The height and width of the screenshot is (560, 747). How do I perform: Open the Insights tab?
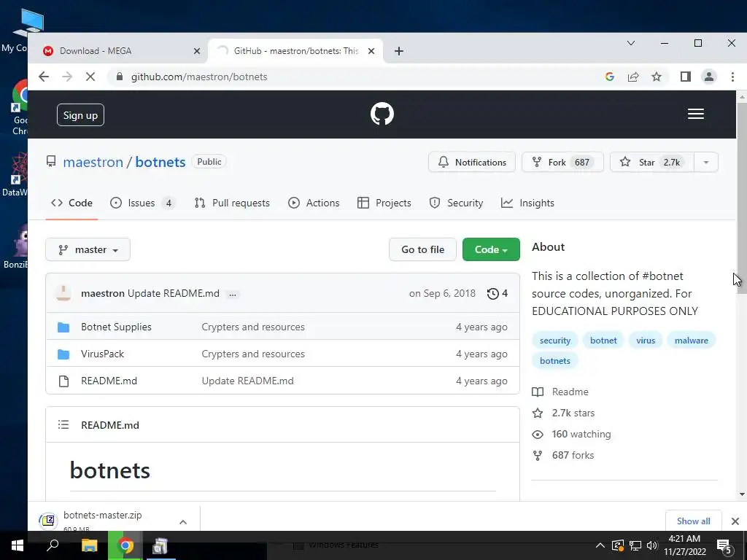coord(527,203)
